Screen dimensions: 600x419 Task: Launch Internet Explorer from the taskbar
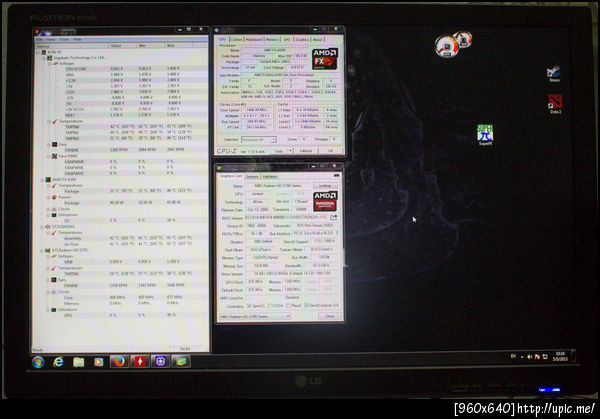click(58, 362)
